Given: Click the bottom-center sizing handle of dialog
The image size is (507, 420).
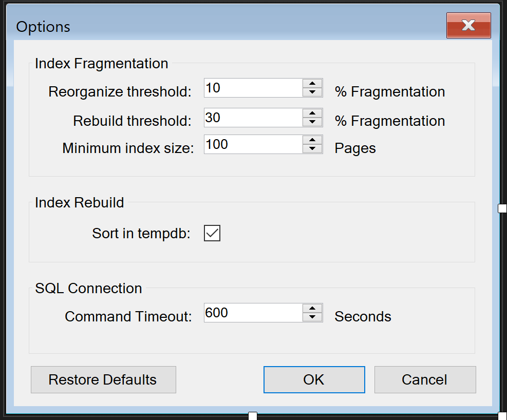Looking at the screenshot, I should (x=253, y=416).
